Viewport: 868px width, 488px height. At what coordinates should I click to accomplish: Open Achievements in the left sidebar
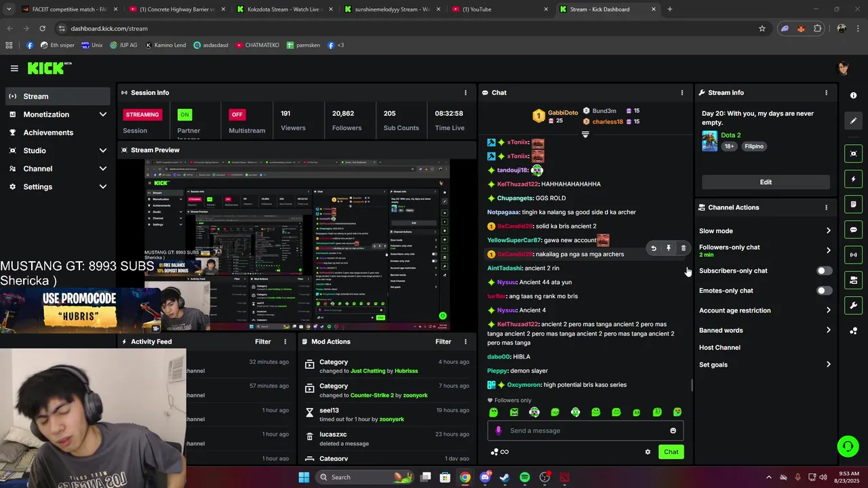58,133
